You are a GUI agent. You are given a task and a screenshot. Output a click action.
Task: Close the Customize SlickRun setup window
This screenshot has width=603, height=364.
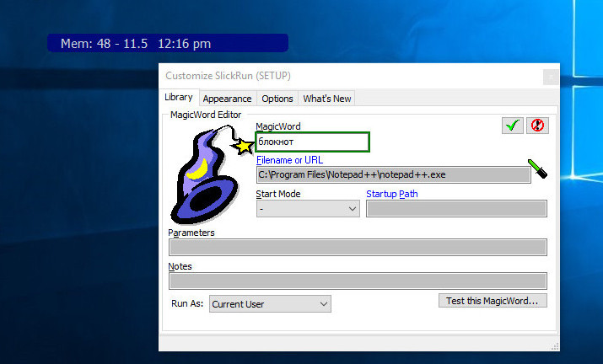[551, 77]
